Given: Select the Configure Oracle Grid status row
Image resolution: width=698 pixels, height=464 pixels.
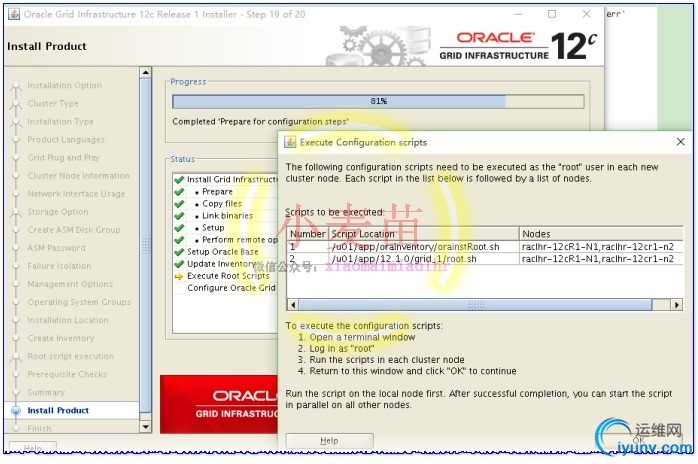Looking at the screenshot, I should (225, 288).
